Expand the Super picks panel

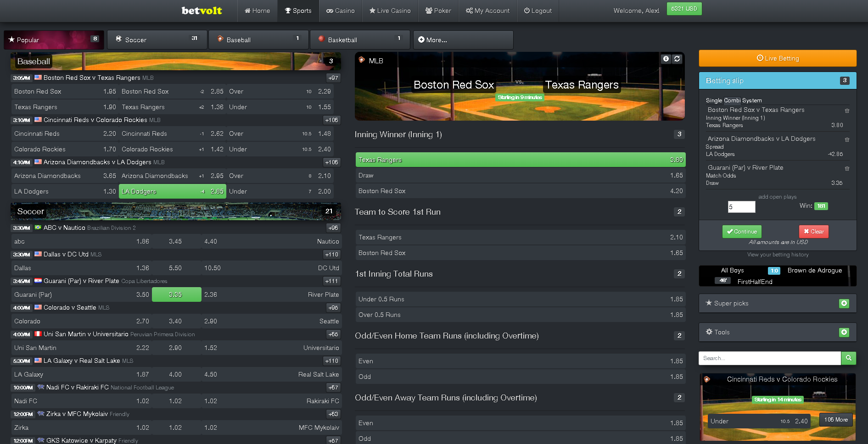click(844, 304)
